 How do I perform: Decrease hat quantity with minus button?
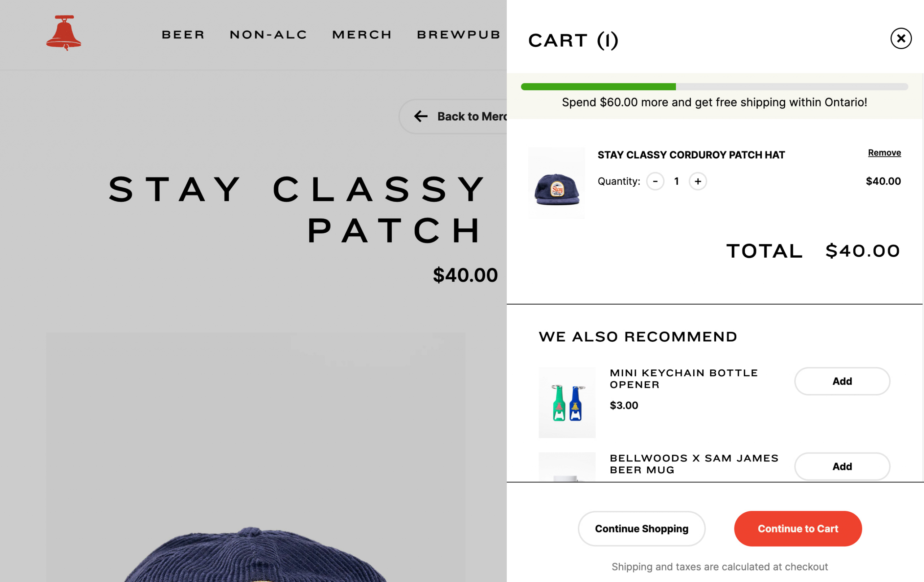655,181
